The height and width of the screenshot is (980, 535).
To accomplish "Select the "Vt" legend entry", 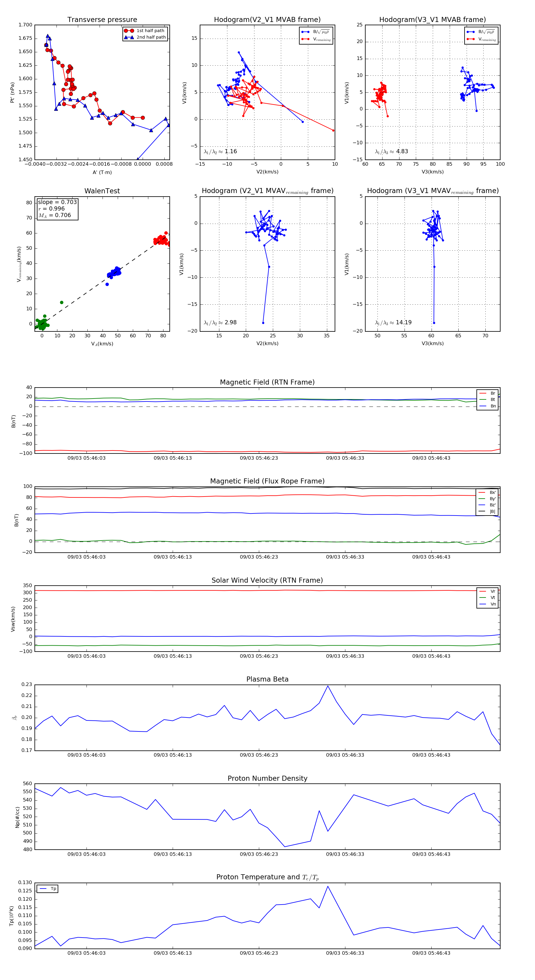I will coord(487,598).
